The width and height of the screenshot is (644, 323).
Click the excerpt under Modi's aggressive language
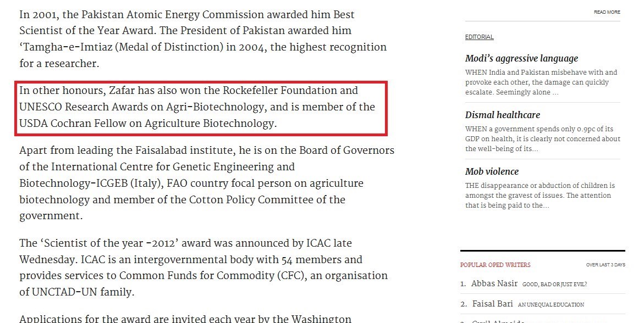[x=541, y=82]
